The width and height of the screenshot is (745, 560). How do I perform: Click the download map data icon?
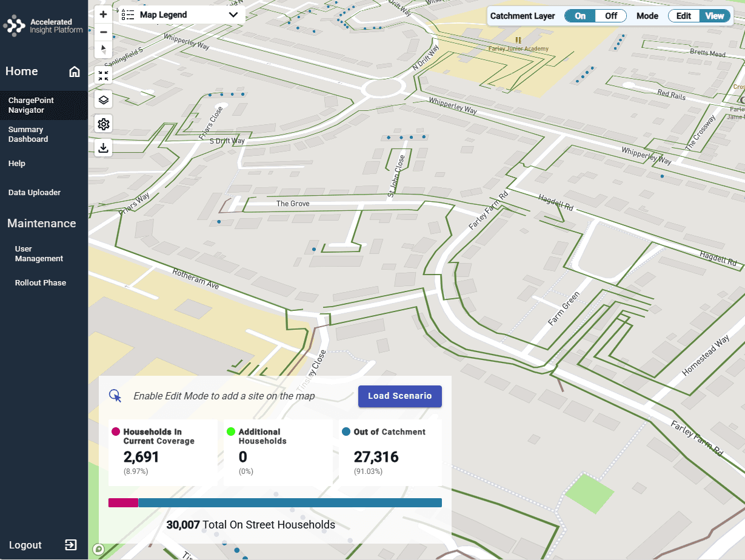[x=104, y=148]
